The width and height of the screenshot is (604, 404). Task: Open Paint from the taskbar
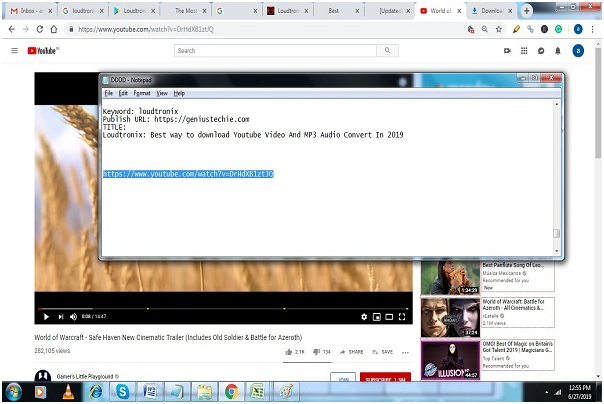pos(285,392)
